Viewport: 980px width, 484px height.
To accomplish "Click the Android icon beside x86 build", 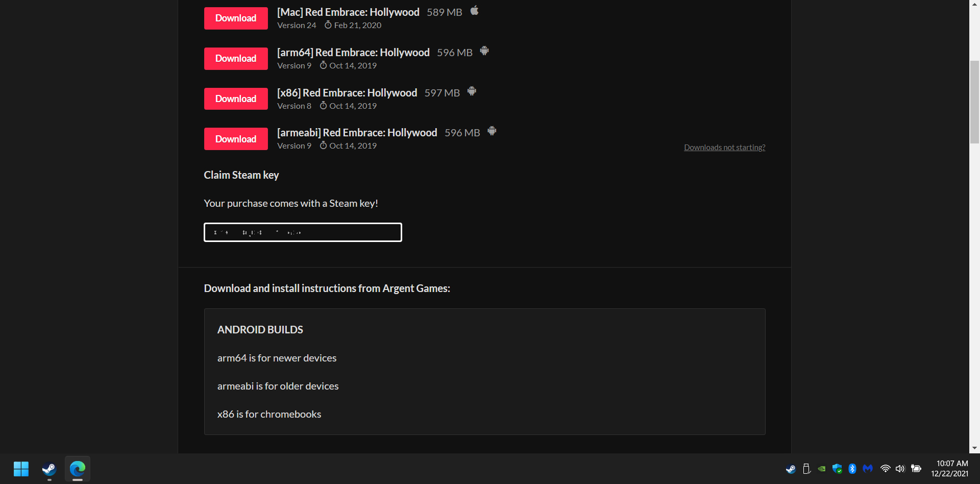I will pyautogui.click(x=472, y=91).
